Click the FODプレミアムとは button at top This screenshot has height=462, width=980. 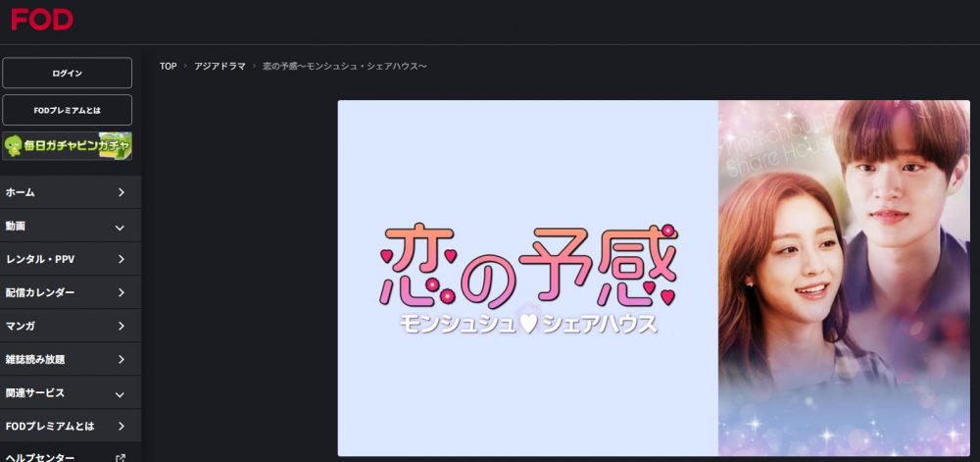[x=68, y=110]
